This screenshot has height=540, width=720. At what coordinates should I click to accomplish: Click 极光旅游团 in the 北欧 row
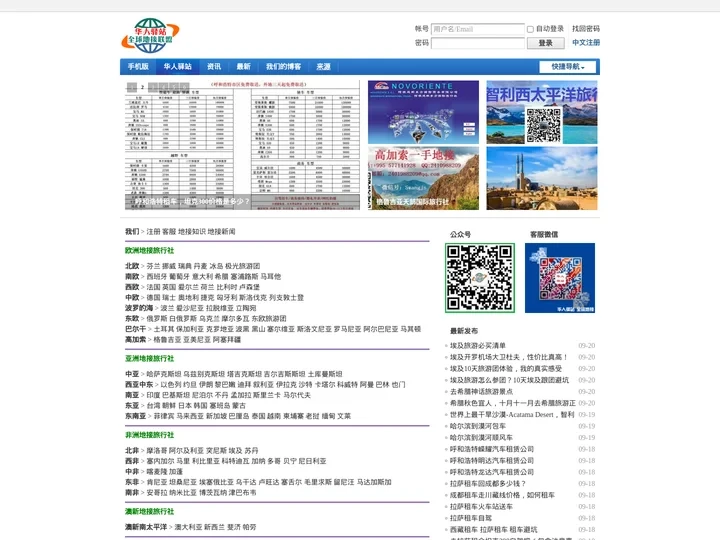click(242, 266)
